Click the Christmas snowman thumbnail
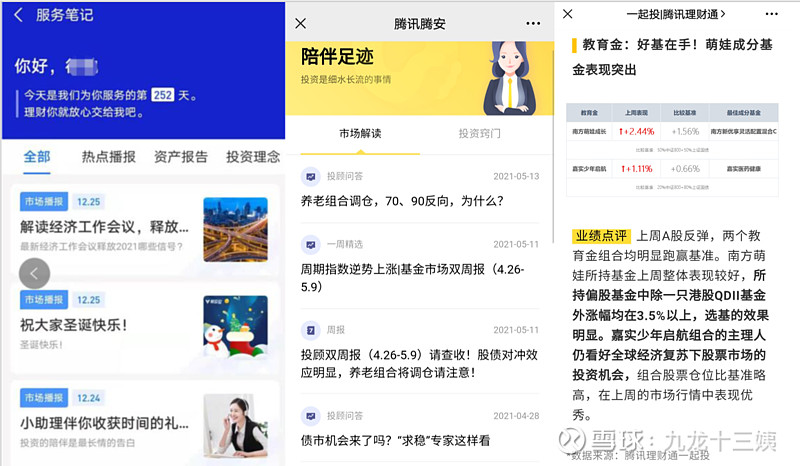The image size is (800, 466). pyautogui.click(x=235, y=326)
